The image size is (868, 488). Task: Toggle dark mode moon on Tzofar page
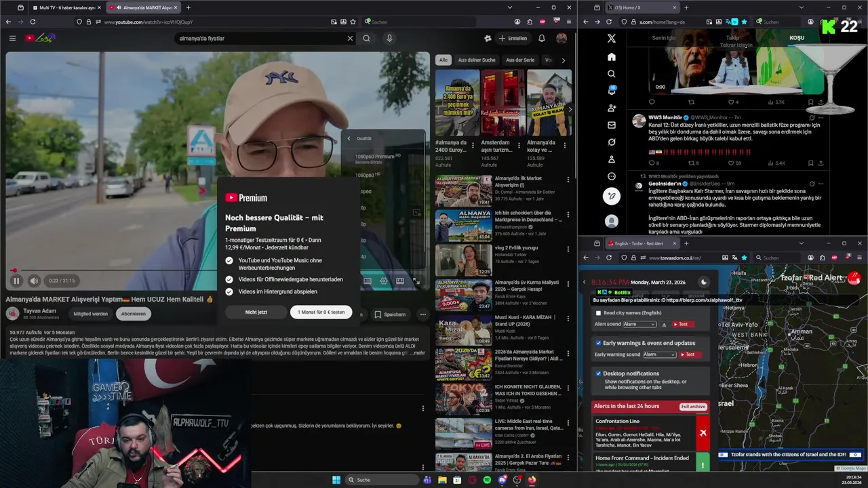(x=704, y=282)
